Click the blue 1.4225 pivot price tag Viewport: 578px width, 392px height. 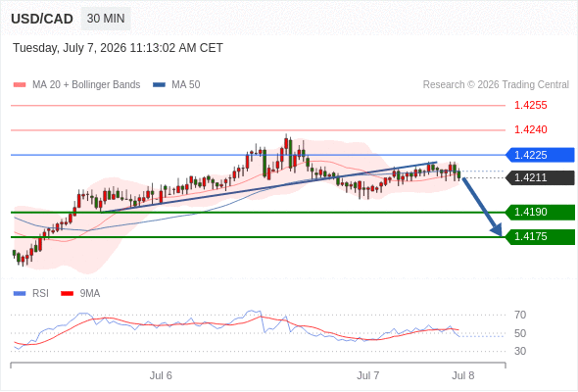point(540,155)
